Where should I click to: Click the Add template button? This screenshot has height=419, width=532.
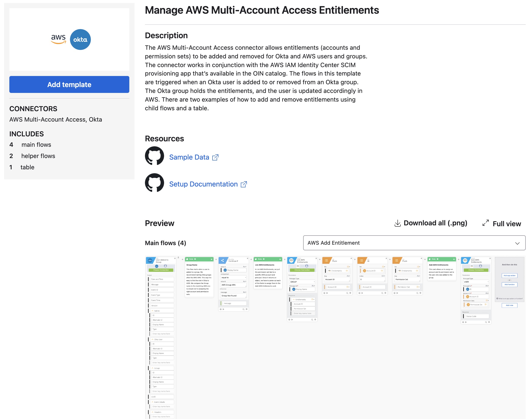pyautogui.click(x=69, y=84)
